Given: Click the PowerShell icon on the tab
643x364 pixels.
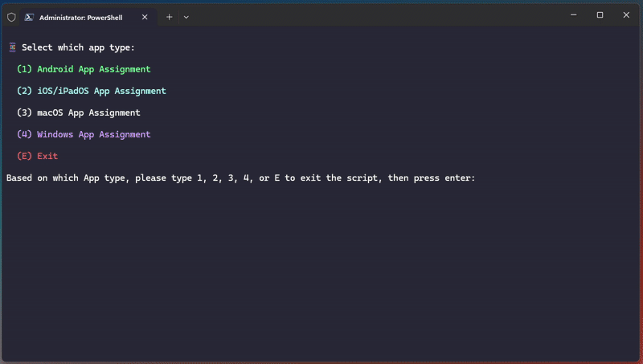Looking at the screenshot, I should [29, 17].
